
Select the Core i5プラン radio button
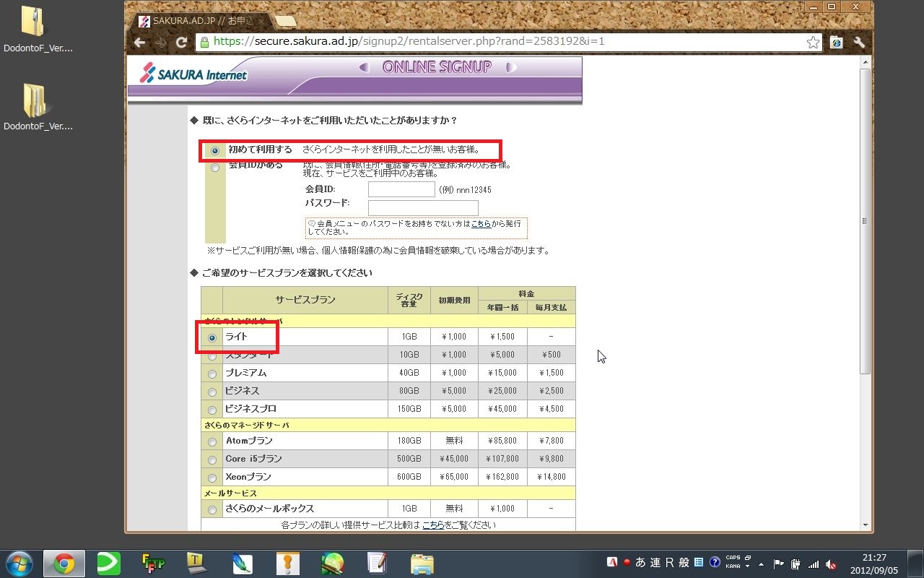coord(212,460)
